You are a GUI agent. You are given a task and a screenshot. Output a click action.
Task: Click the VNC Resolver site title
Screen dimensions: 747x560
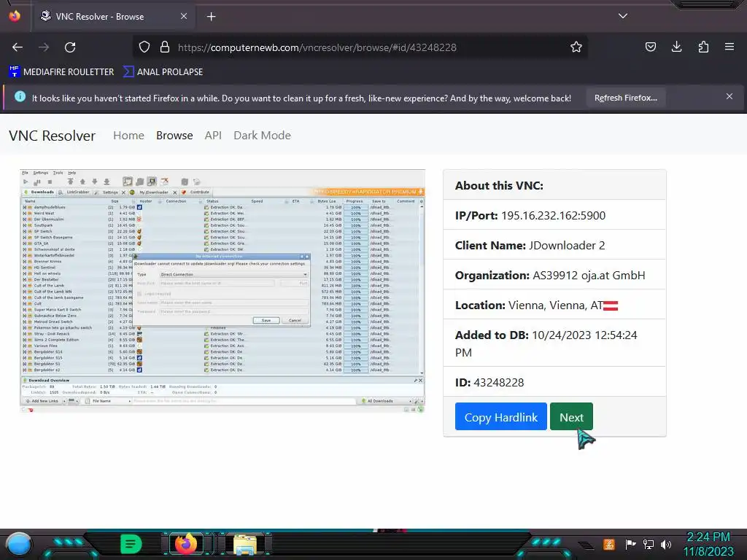(x=52, y=136)
